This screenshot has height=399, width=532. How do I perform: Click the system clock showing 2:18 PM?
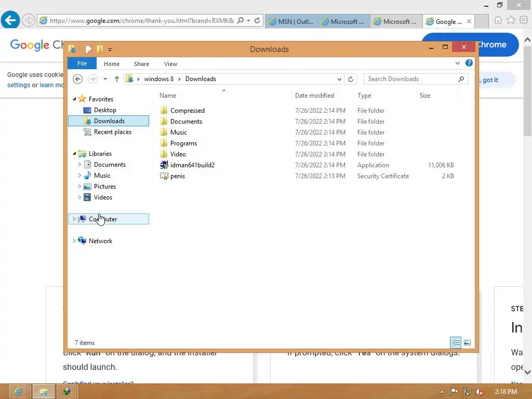click(506, 392)
